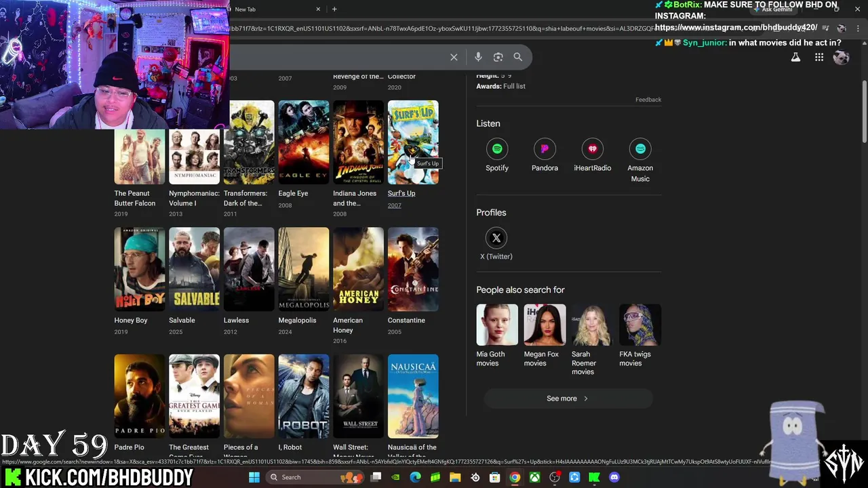The width and height of the screenshot is (868, 488).
Task: Click the Windows taskbar Search box
Action: coord(315,477)
